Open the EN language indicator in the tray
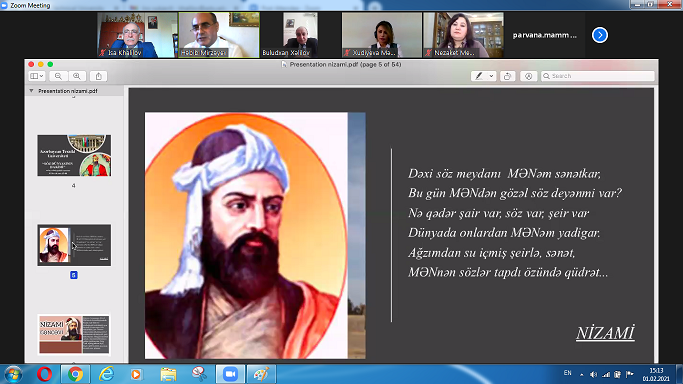The width and height of the screenshot is (683, 384). coord(568,373)
